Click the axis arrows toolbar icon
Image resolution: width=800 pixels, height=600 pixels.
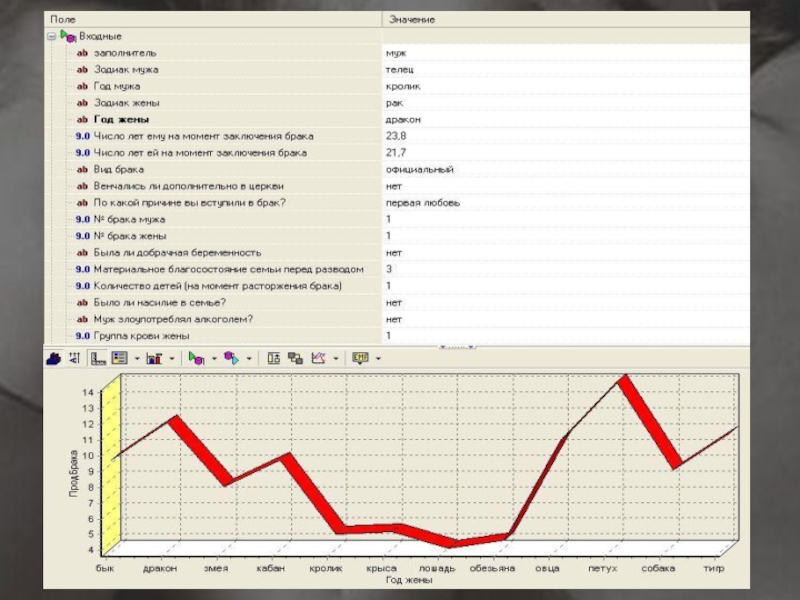coord(75,357)
